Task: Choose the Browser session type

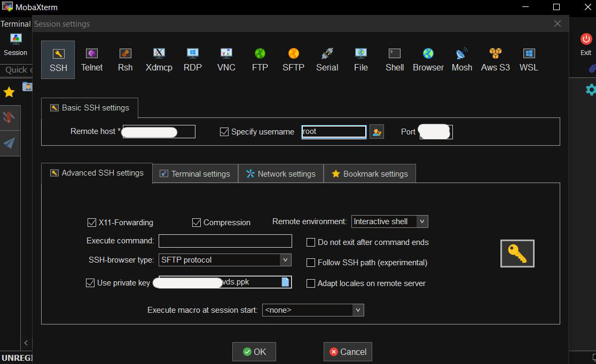Action: [x=428, y=60]
